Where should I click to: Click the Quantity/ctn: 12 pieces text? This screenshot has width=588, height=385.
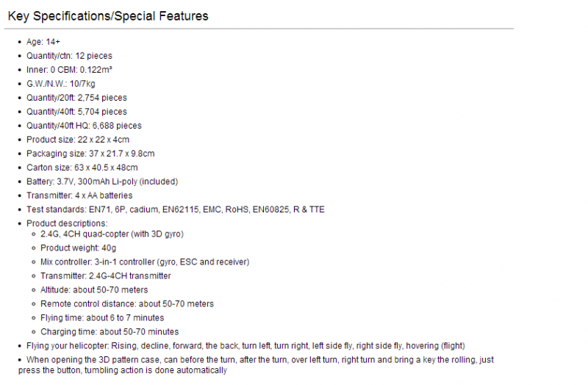[x=69, y=56]
